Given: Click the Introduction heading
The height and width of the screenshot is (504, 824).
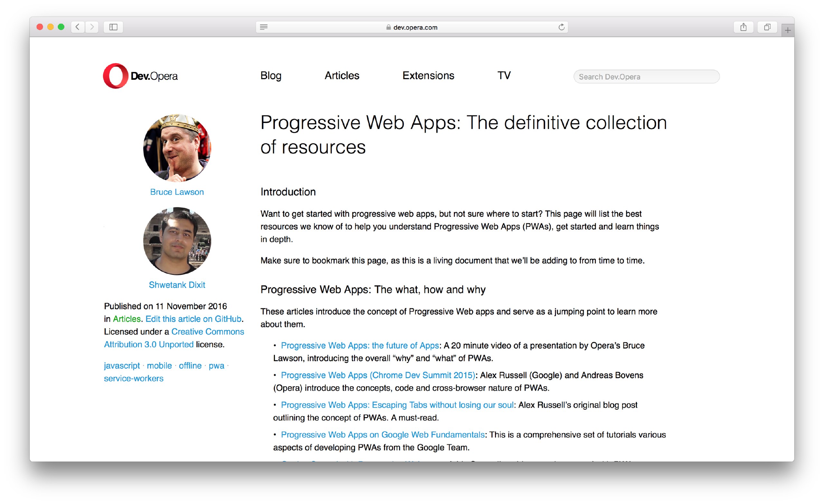Looking at the screenshot, I should (288, 192).
